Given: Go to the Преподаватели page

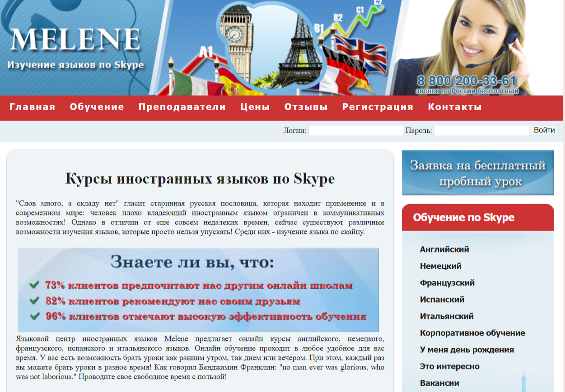Looking at the screenshot, I should (x=182, y=107).
